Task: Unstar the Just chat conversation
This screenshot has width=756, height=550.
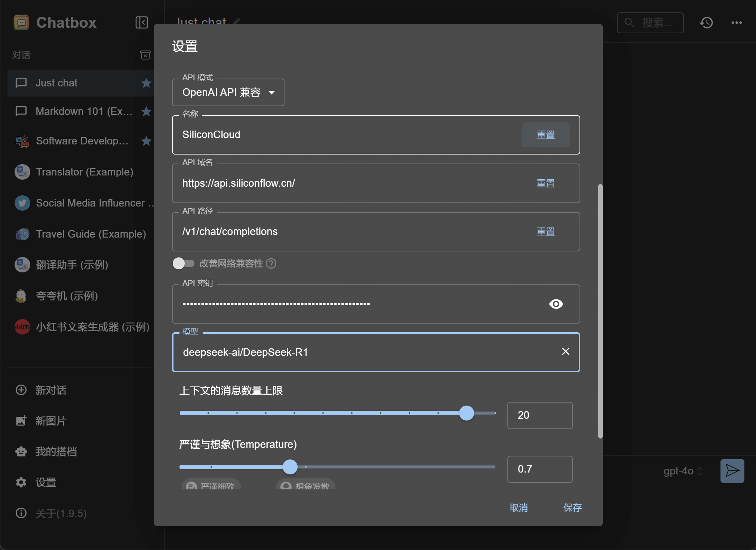Action: coord(146,83)
